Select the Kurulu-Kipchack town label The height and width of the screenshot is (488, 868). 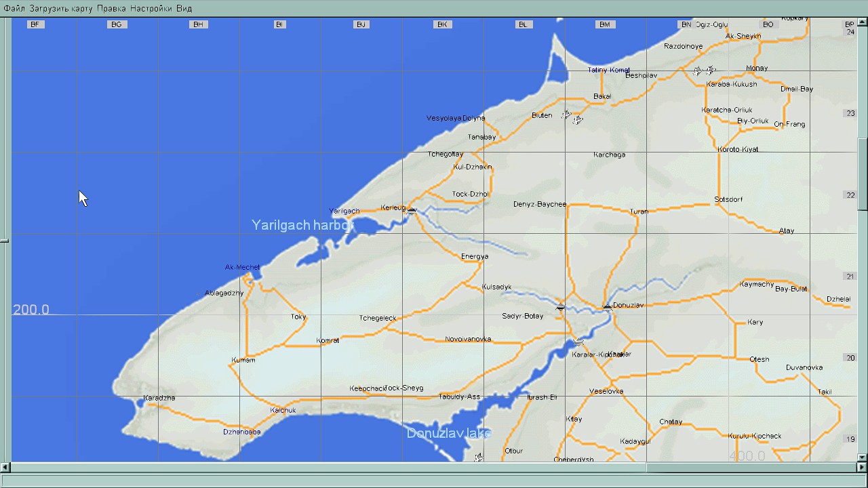point(755,436)
